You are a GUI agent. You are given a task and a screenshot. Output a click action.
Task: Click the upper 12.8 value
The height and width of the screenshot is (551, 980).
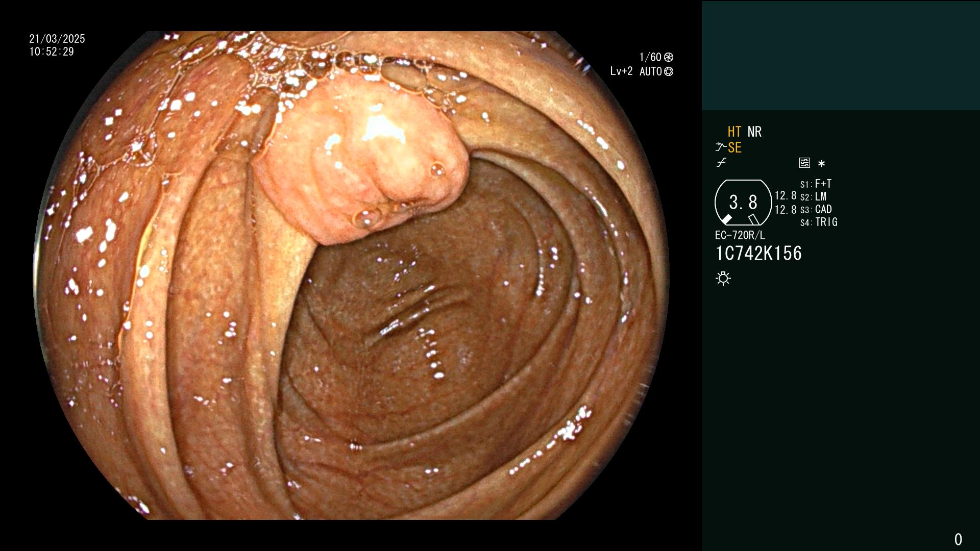click(786, 195)
